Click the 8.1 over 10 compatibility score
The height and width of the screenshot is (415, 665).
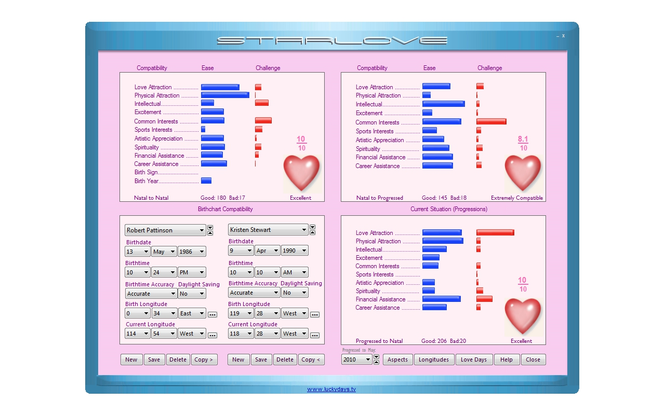pos(522,142)
